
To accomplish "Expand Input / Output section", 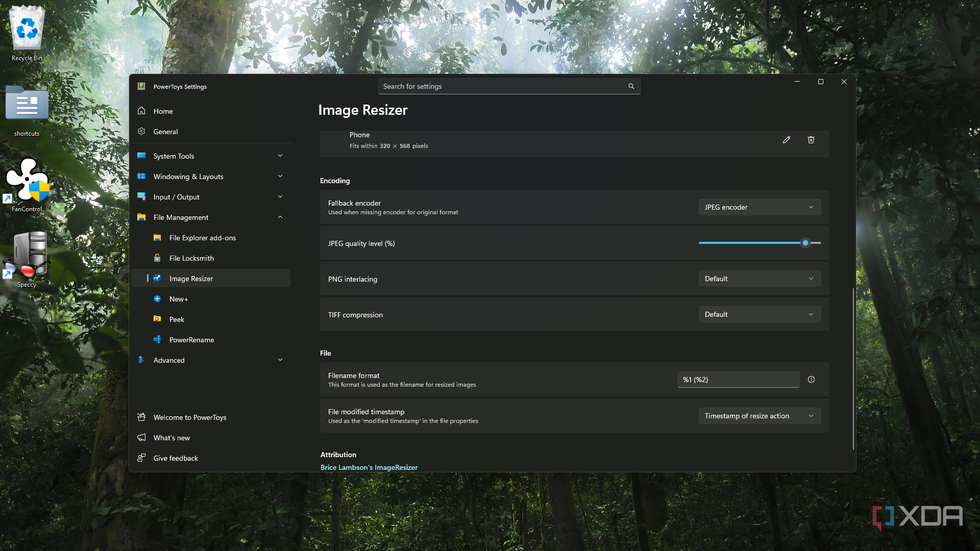I will tap(211, 197).
